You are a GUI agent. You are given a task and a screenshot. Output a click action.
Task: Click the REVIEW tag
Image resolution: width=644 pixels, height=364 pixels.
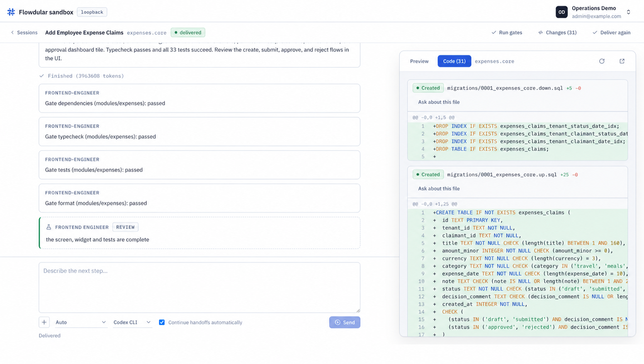click(x=126, y=227)
